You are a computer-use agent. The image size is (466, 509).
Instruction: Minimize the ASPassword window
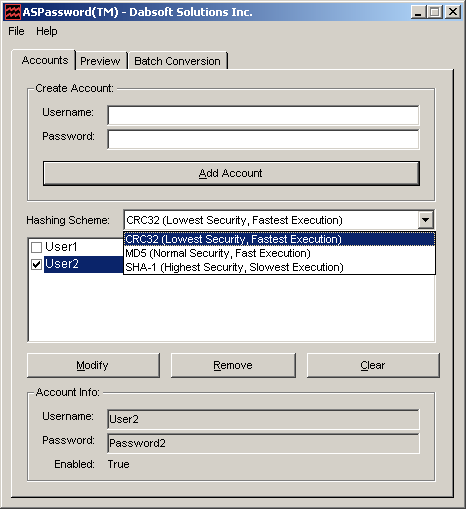coord(418,12)
